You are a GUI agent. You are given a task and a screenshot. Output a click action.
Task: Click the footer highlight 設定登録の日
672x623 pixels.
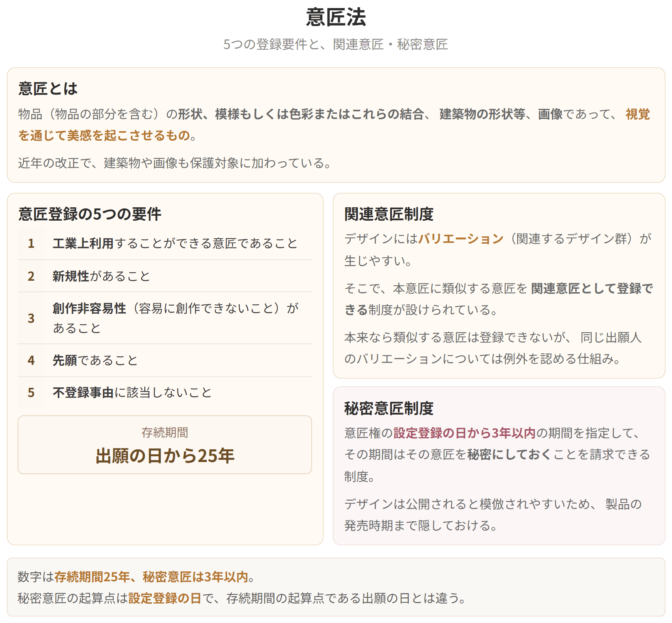pyautogui.click(x=165, y=598)
